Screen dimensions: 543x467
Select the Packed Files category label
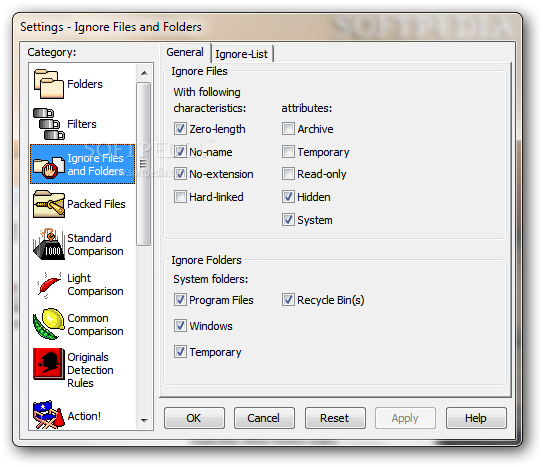point(96,204)
